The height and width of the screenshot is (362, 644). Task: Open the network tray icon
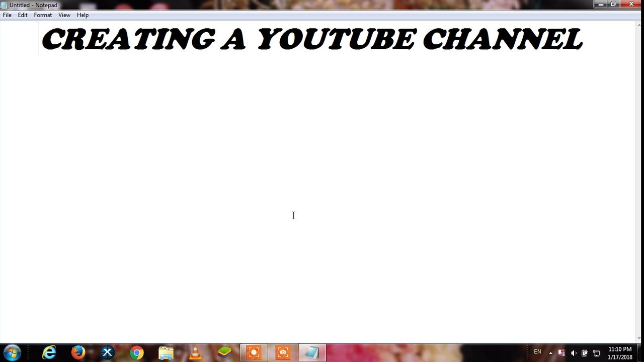tap(596, 353)
